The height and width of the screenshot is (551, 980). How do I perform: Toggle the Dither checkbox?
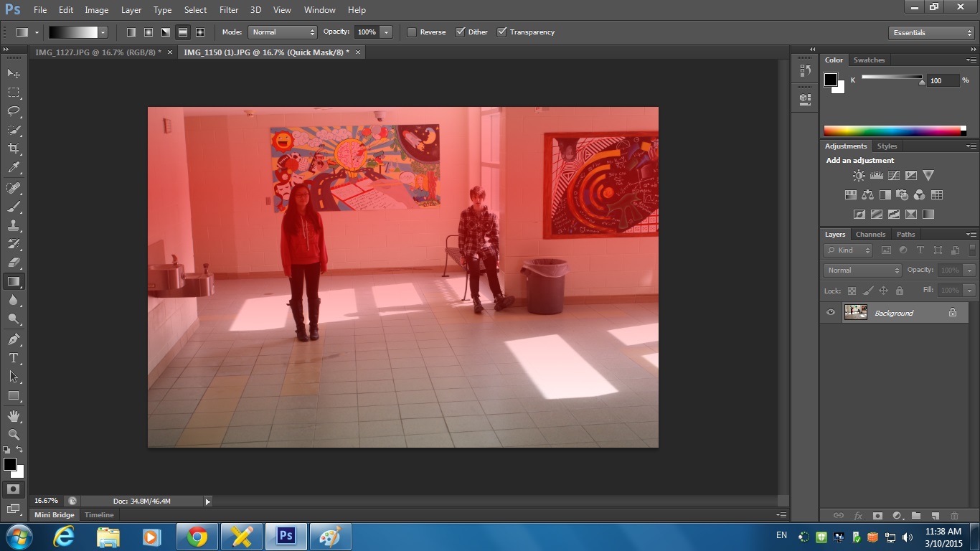click(x=461, y=32)
